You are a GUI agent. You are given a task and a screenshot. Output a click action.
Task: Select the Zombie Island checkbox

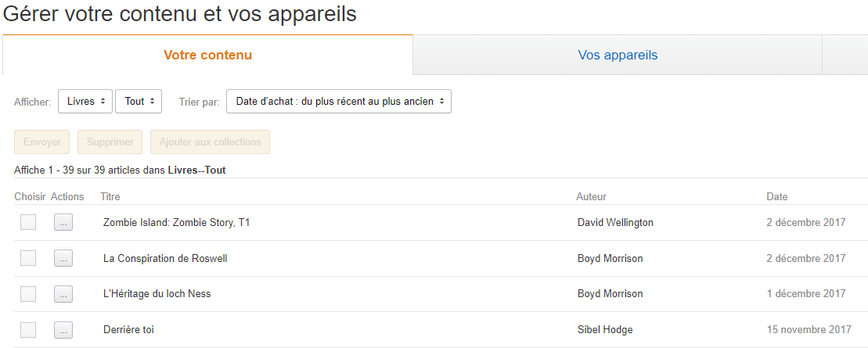click(x=28, y=222)
